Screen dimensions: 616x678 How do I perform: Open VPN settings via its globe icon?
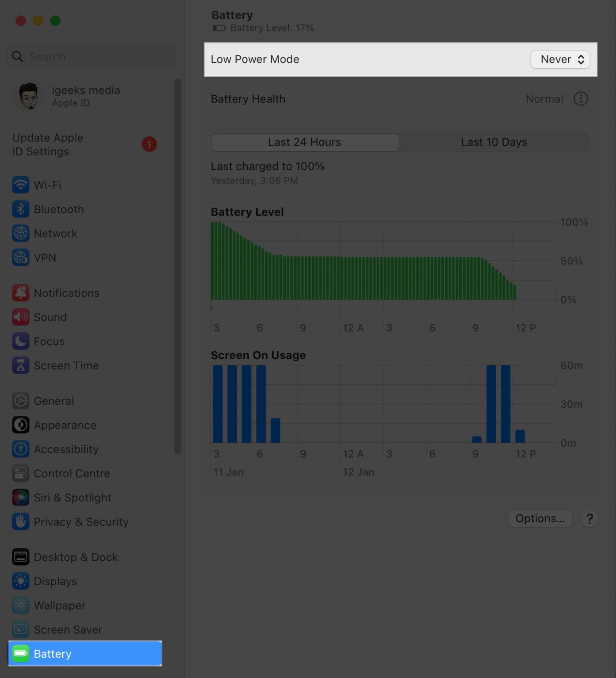(x=20, y=257)
